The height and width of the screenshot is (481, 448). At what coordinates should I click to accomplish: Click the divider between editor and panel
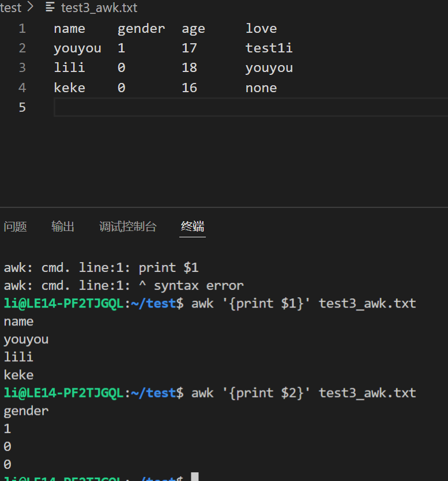224,207
